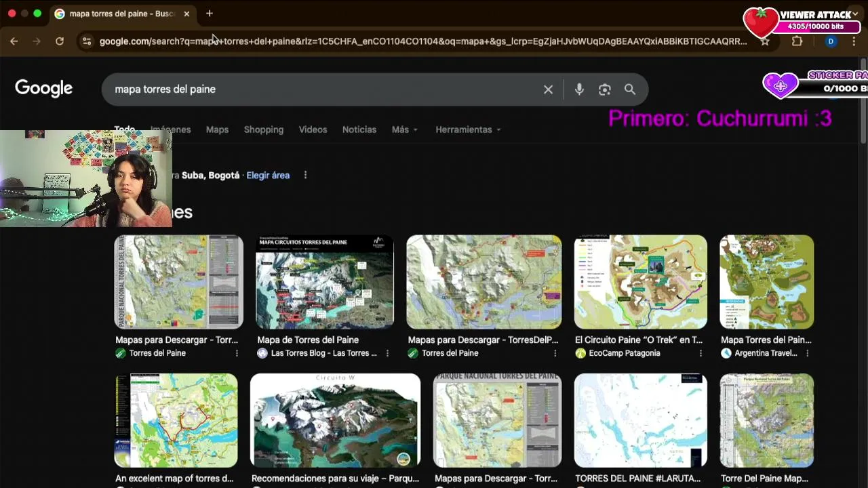
Task: Switch to the Maps tab
Action: [x=217, y=129]
